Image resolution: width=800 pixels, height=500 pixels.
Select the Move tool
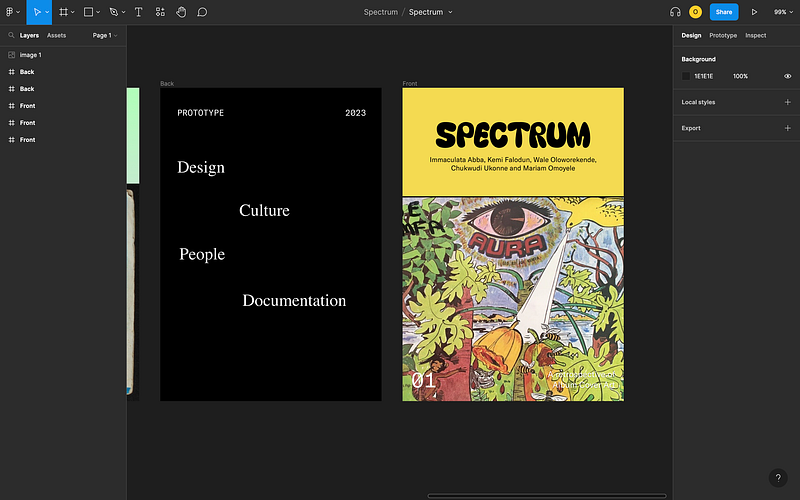[x=35, y=12]
